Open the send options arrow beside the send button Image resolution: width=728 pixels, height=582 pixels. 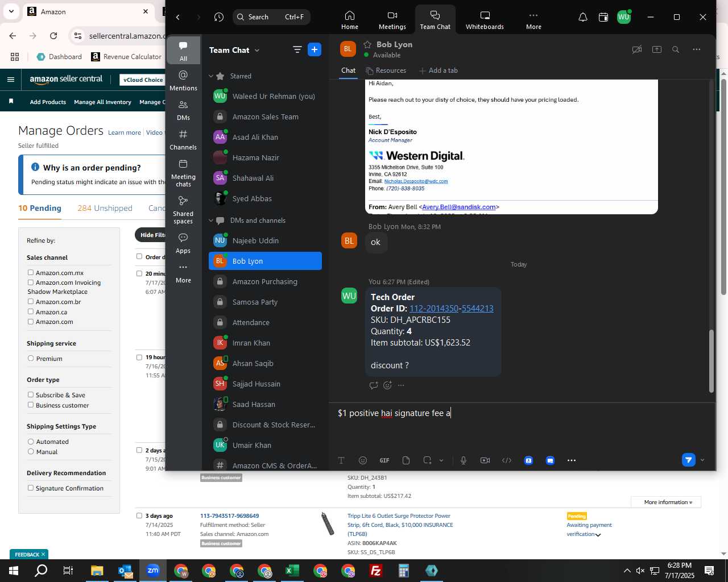tap(702, 460)
